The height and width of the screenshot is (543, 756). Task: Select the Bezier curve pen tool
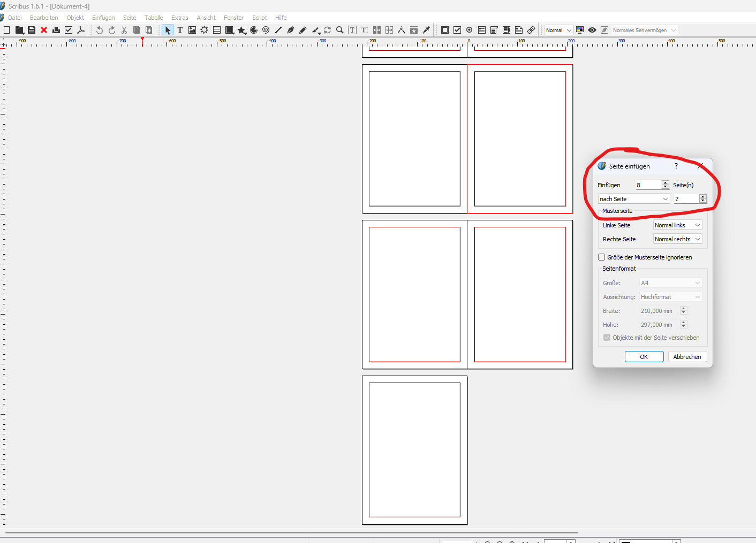click(290, 30)
